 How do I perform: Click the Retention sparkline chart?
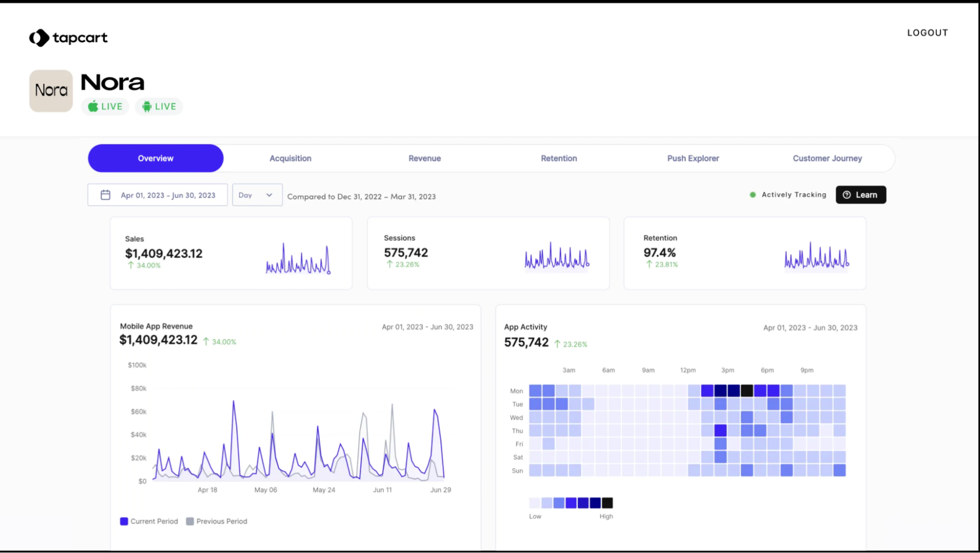[816, 257]
